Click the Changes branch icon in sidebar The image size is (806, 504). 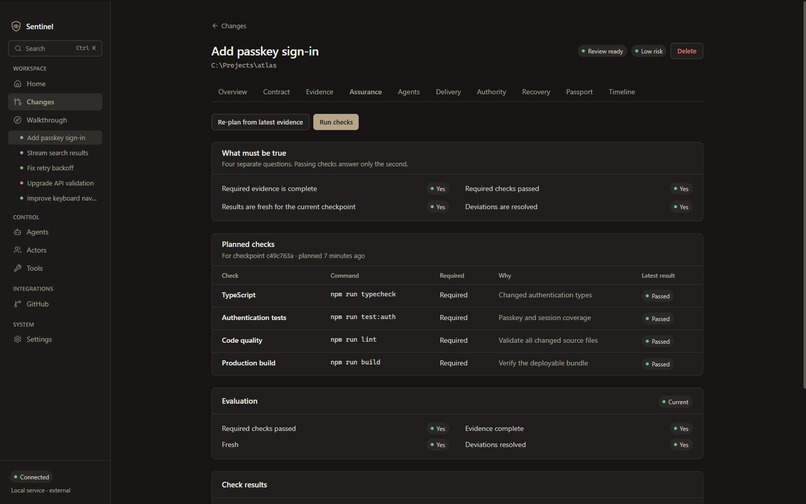click(x=17, y=102)
